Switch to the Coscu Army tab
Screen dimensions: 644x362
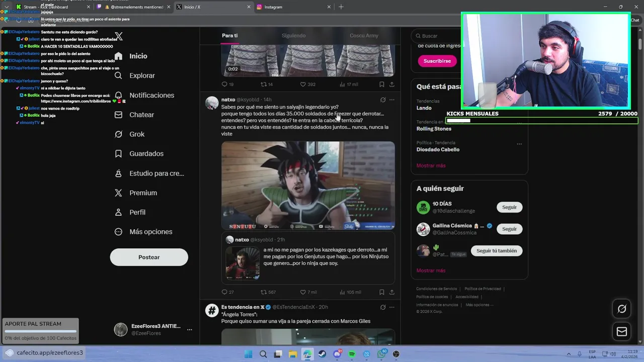click(364, 36)
